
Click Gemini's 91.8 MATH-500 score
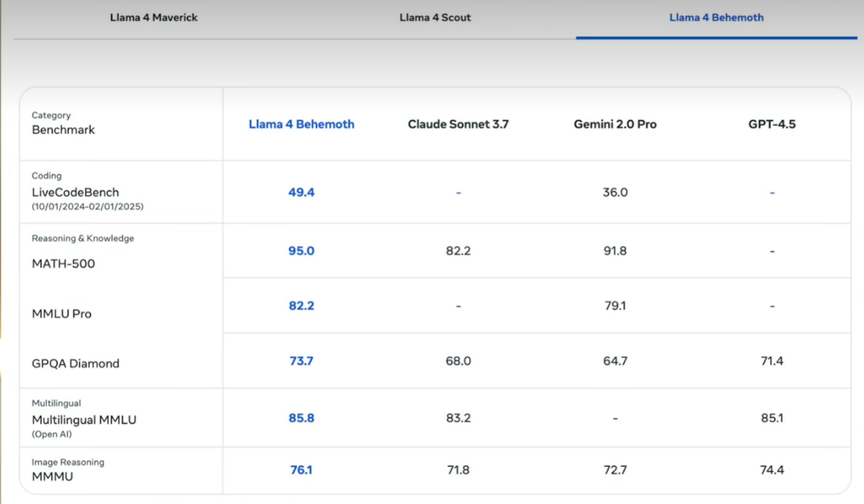click(x=615, y=250)
